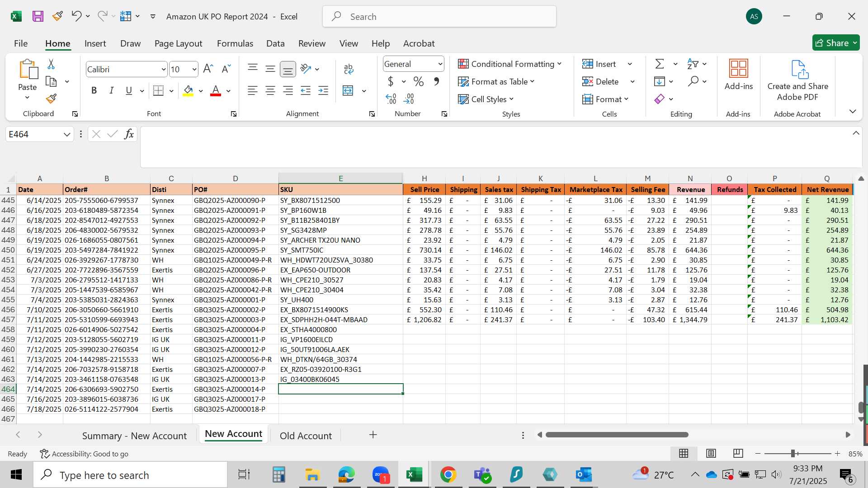Click the Insert Function fx icon

click(x=129, y=134)
